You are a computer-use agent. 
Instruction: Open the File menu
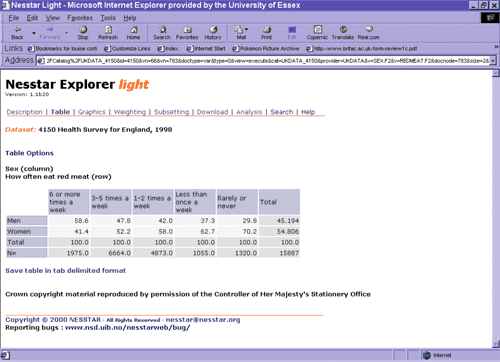pyautogui.click(x=14, y=18)
